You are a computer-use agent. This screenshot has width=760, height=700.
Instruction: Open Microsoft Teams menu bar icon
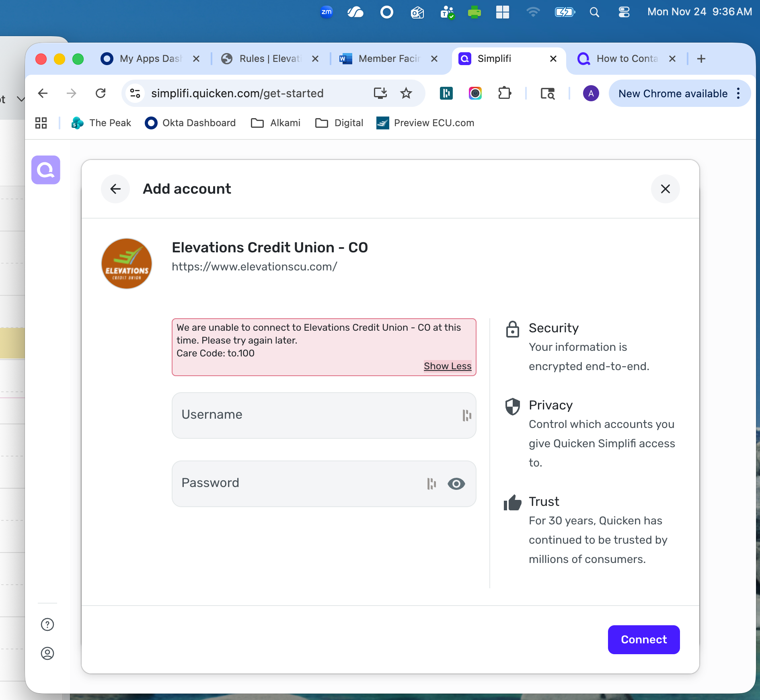click(447, 12)
